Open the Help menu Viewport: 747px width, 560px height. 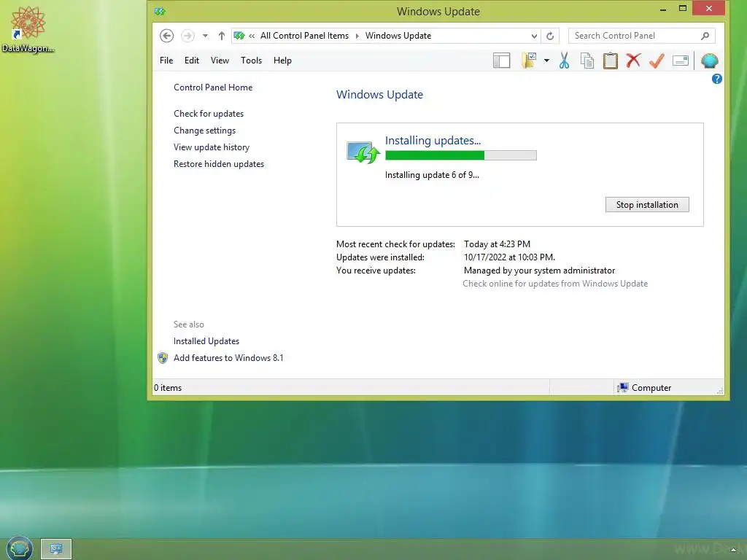coord(282,61)
